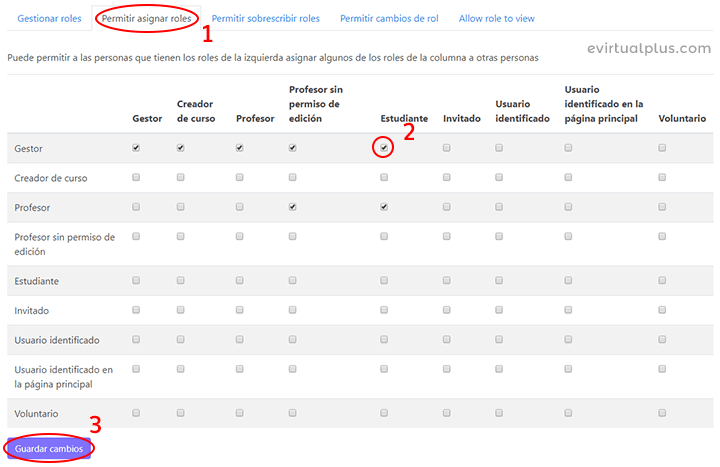Uncheck Profesor row Estudiante column checkbox
Image resolution: width=720 pixels, height=467 pixels.
coord(384,207)
